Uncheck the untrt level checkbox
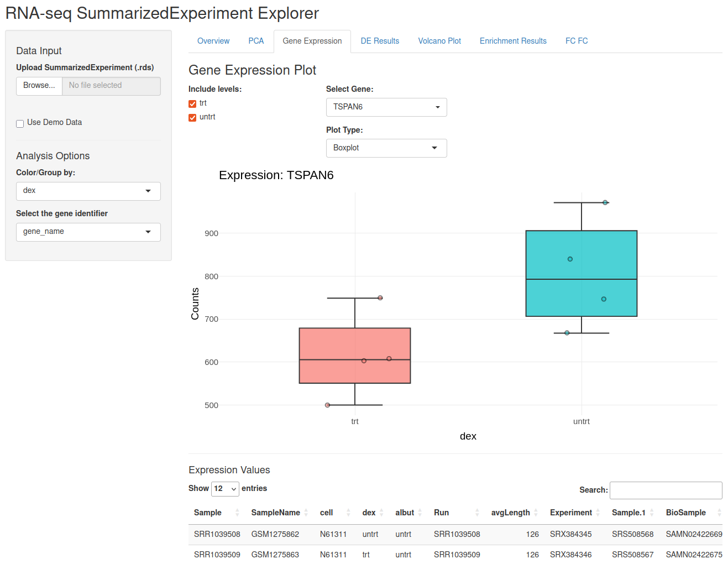The image size is (728, 564). [192, 118]
